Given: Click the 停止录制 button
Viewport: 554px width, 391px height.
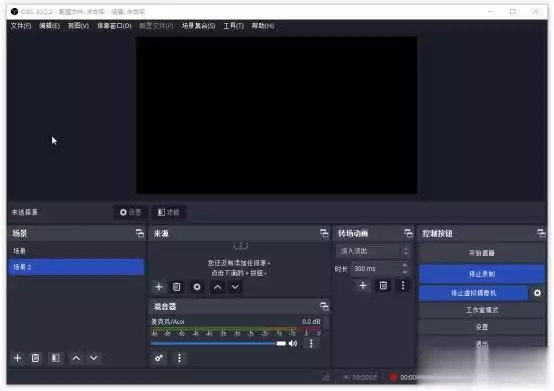Looking at the screenshot, I should tap(482, 274).
